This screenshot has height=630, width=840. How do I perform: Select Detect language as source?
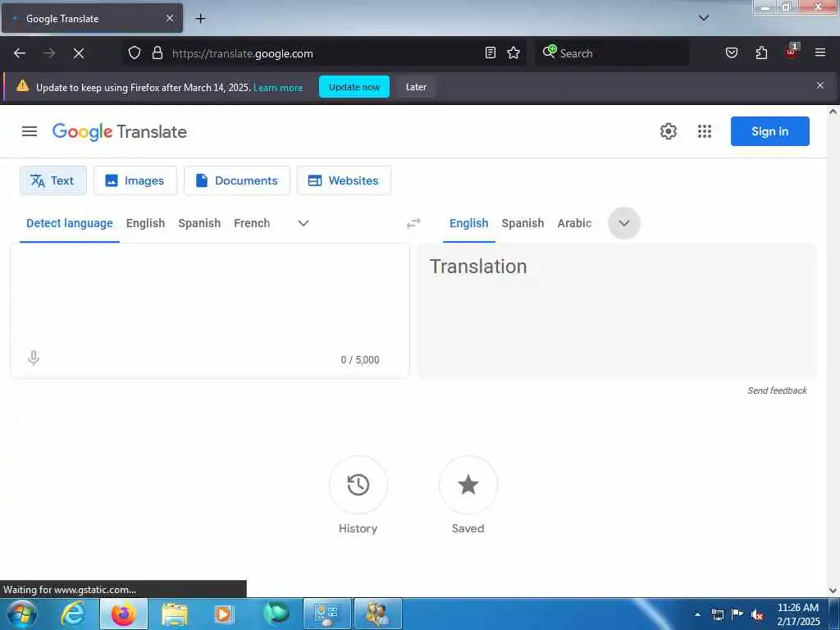(70, 223)
